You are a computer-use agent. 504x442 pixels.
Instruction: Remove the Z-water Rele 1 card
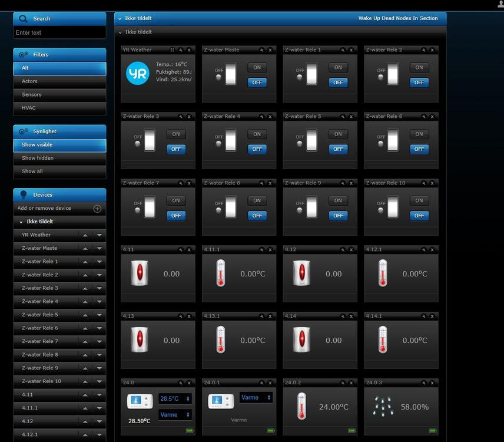[x=351, y=50]
